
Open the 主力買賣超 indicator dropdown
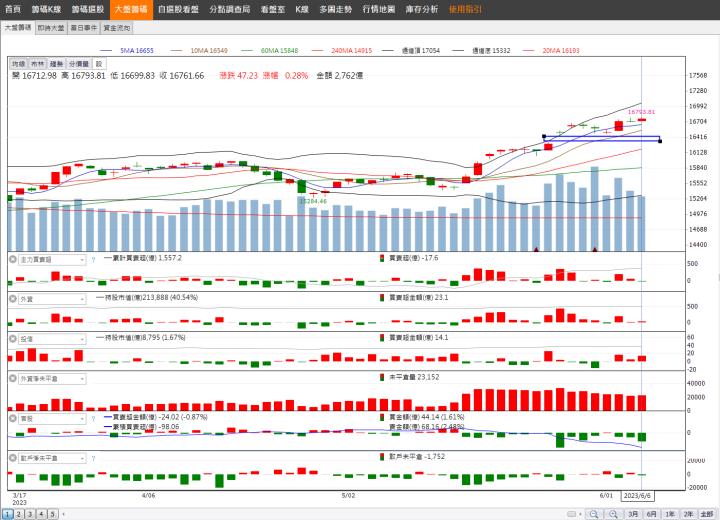(x=82, y=259)
